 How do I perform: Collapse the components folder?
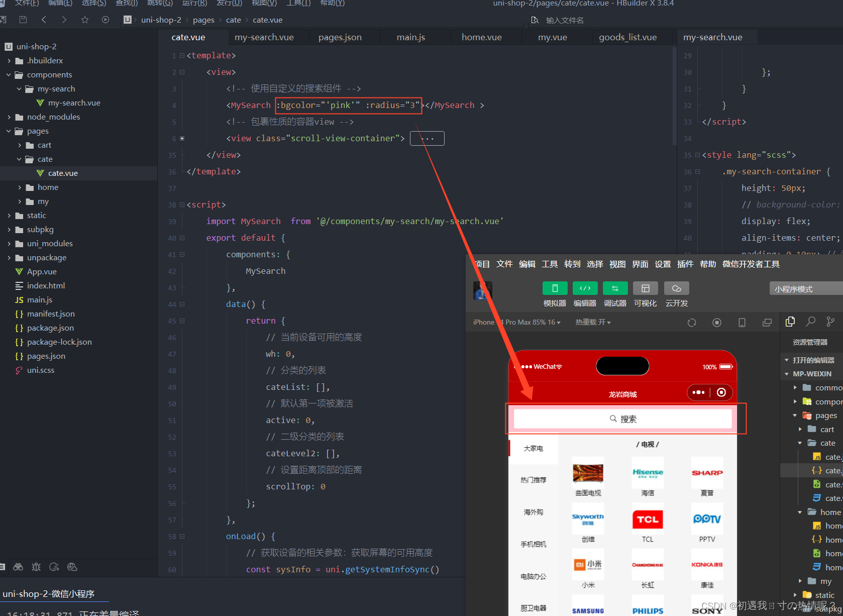[x=9, y=75]
